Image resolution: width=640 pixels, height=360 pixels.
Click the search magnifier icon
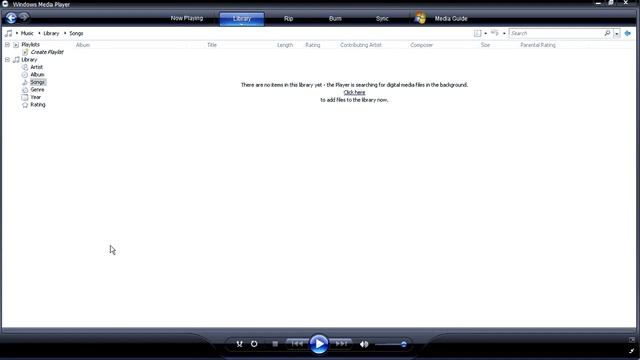click(607, 33)
